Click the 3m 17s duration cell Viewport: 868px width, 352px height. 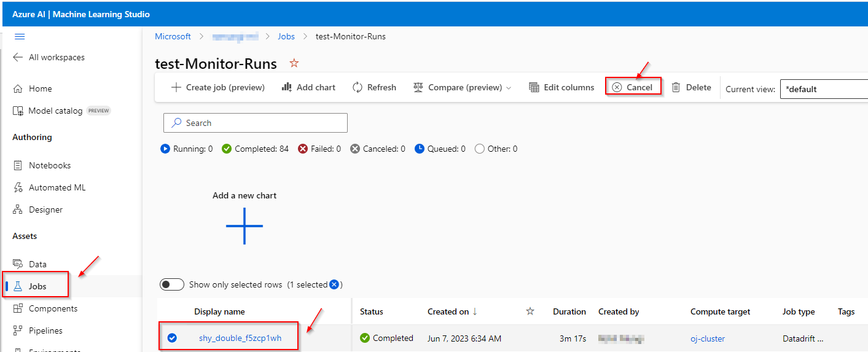click(x=573, y=338)
